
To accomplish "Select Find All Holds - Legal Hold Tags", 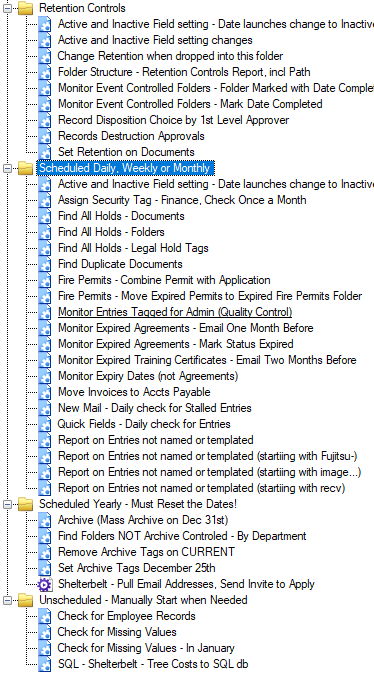I will pyautogui.click(x=133, y=248).
